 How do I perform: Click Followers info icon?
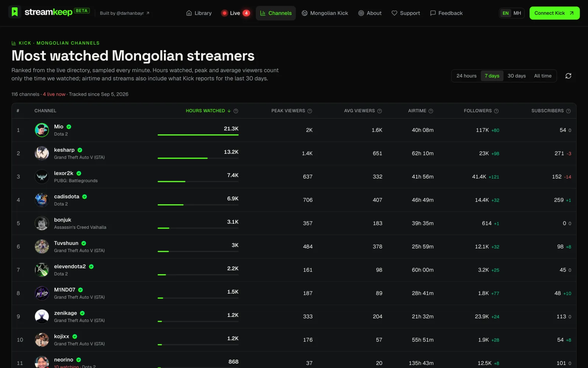pyautogui.click(x=496, y=111)
